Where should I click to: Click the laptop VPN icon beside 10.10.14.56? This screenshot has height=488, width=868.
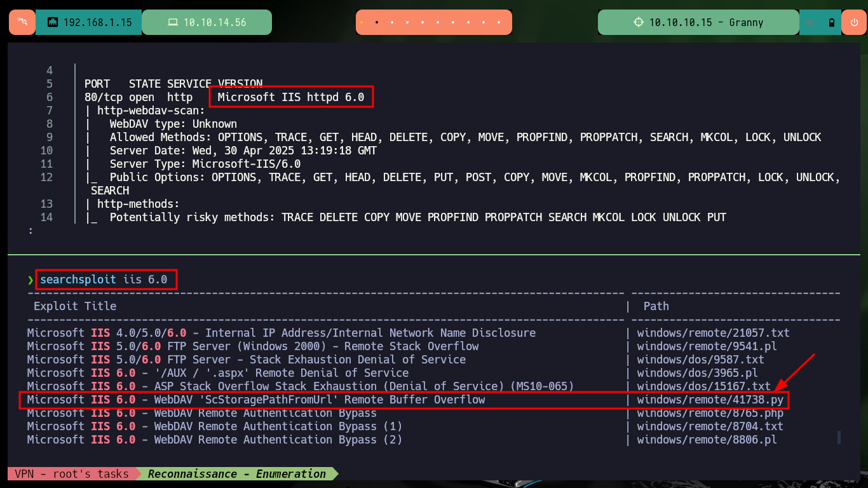[x=172, y=22]
